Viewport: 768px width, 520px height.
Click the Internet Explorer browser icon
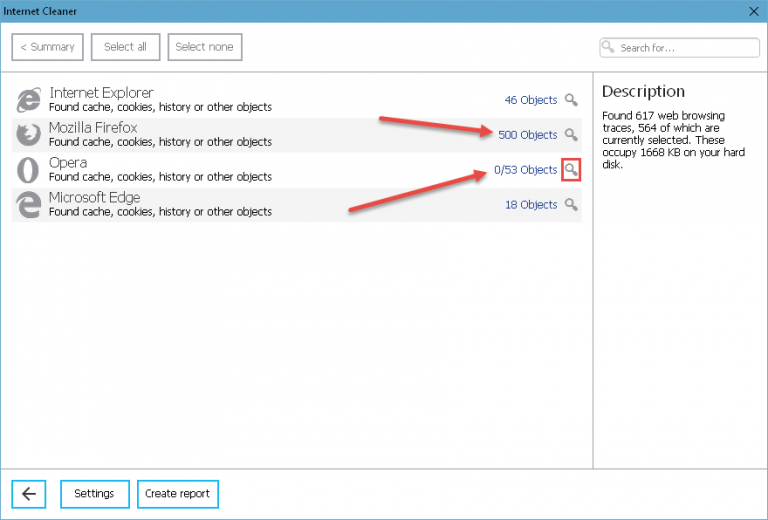[28, 100]
